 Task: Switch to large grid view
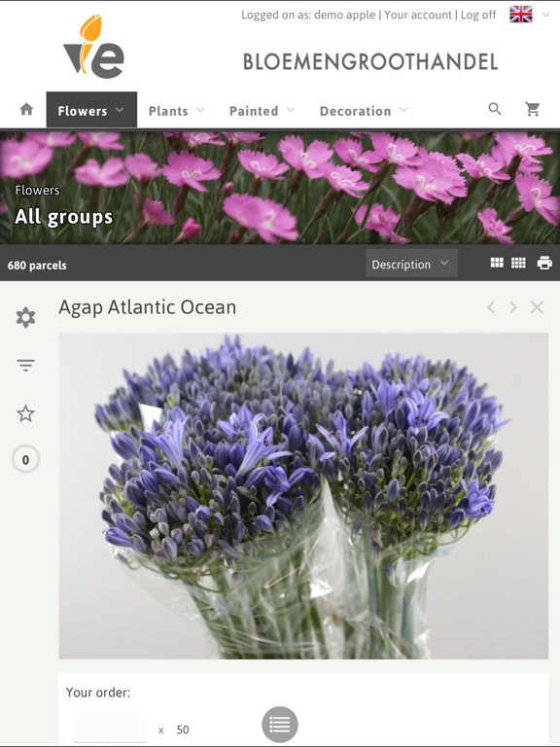(x=497, y=263)
